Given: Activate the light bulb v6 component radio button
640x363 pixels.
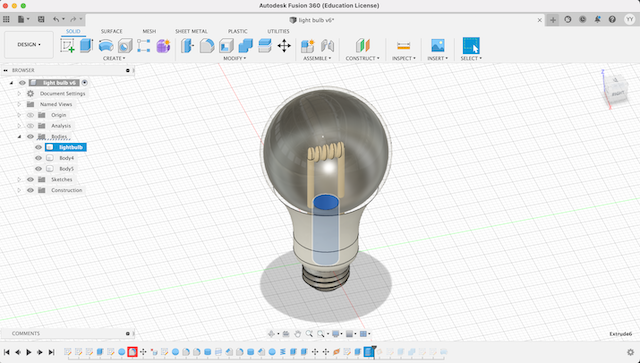Looking at the screenshot, I should 84,82.
